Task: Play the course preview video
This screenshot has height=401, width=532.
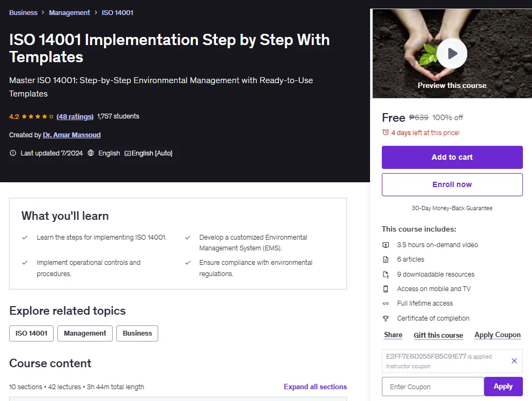Action: (452, 54)
